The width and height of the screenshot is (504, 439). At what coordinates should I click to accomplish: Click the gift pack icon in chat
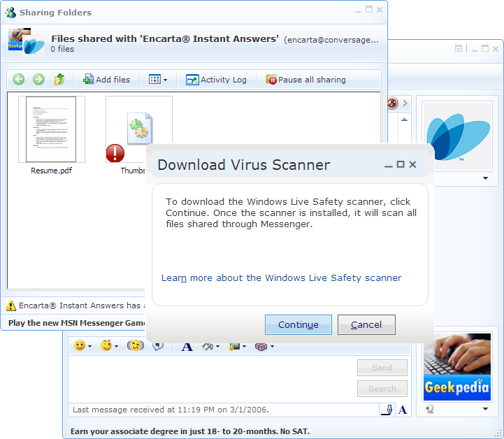pyautogui.click(x=261, y=347)
